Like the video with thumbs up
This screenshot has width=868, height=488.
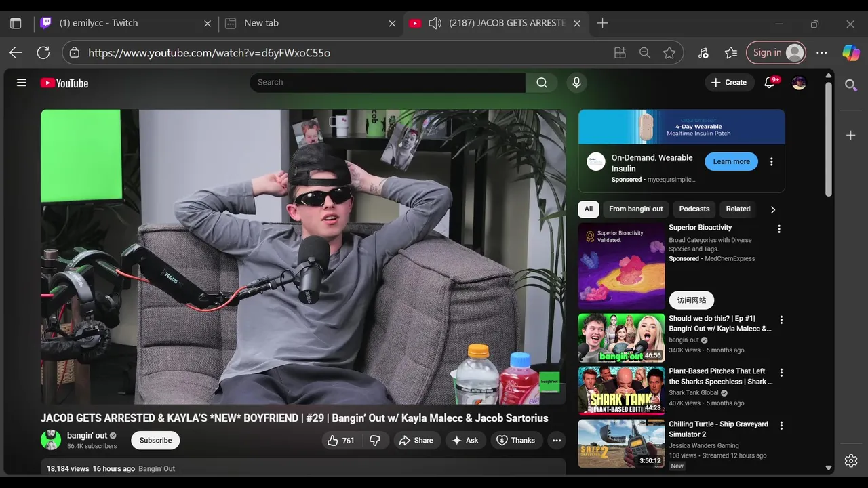341,441
